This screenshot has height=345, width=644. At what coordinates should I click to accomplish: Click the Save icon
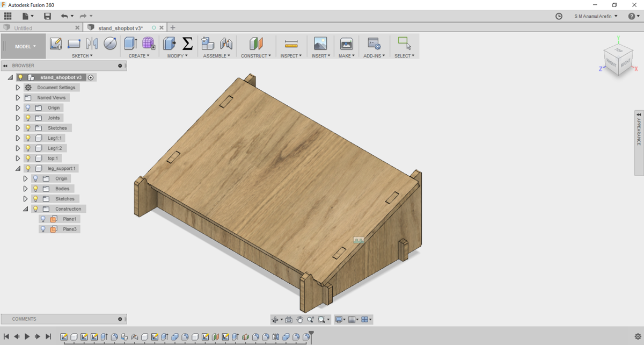pyautogui.click(x=47, y=16)
